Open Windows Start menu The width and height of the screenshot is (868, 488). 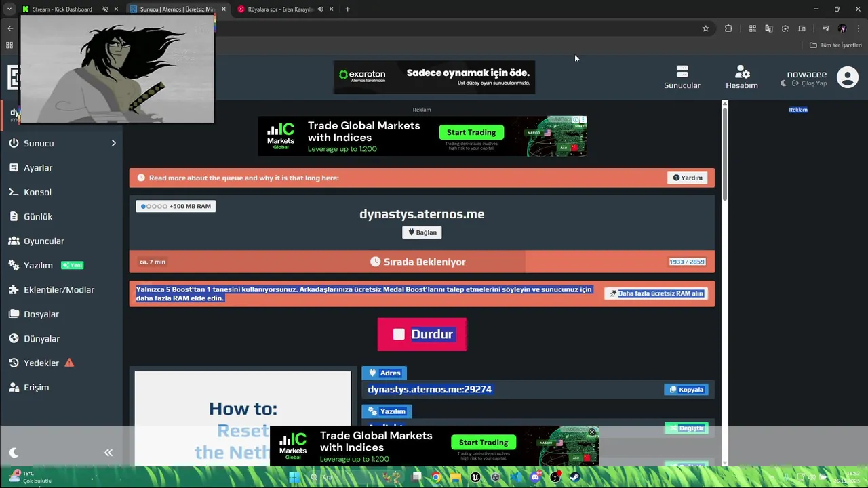click(x=294, y=477)
